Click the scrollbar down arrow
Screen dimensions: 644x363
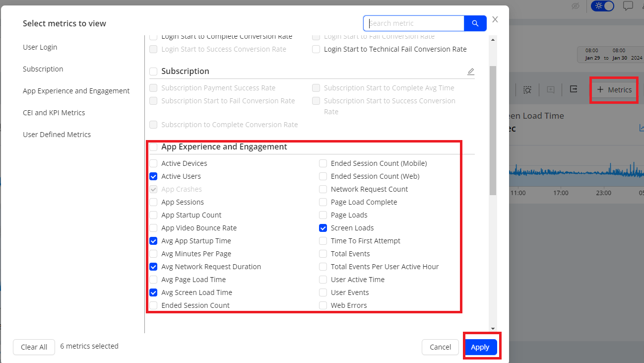coord(493,328)
